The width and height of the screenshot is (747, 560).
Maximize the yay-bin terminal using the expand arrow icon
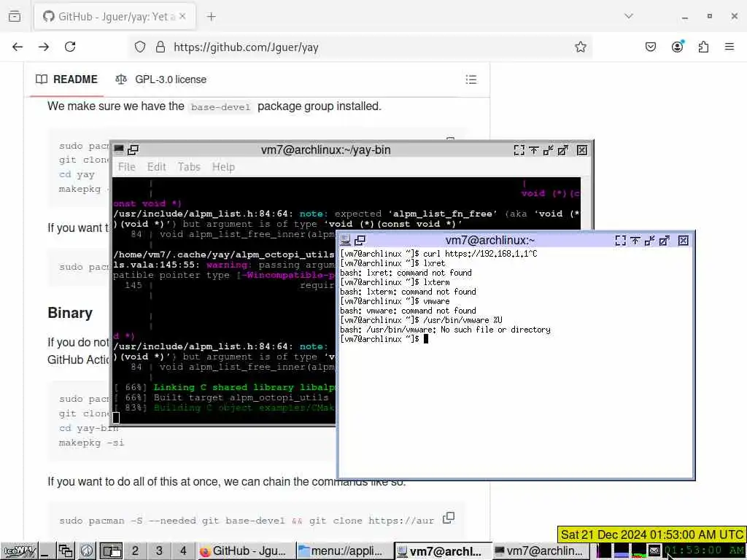[x=563, y=150]
